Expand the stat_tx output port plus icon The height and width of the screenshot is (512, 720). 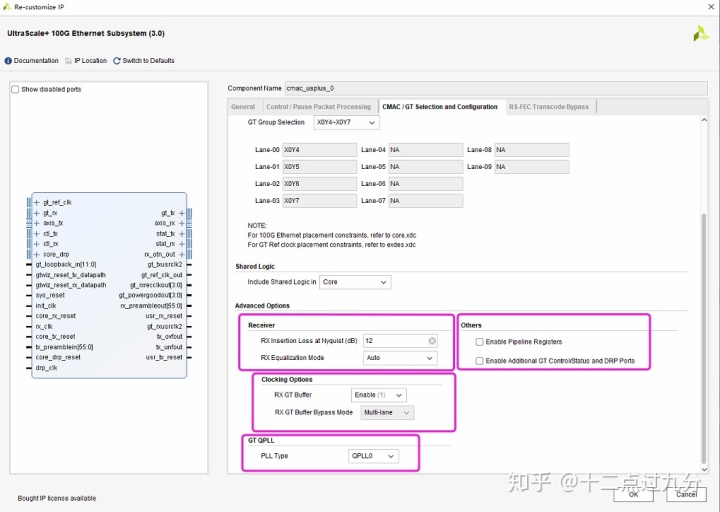(x=182, y=234)
